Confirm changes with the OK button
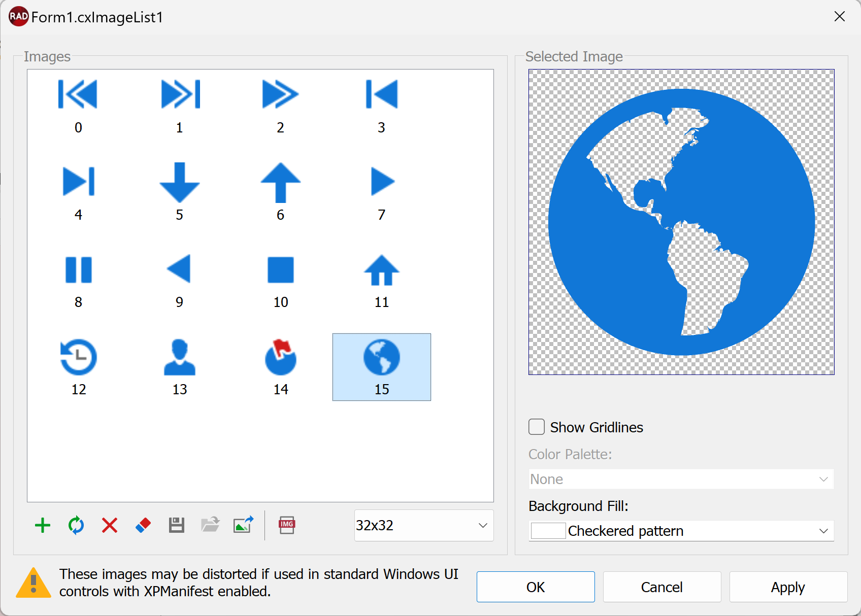 (535, 587)
